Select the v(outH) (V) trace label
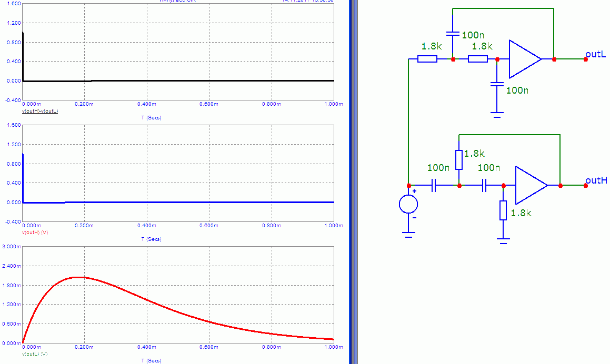 (35, 232)
